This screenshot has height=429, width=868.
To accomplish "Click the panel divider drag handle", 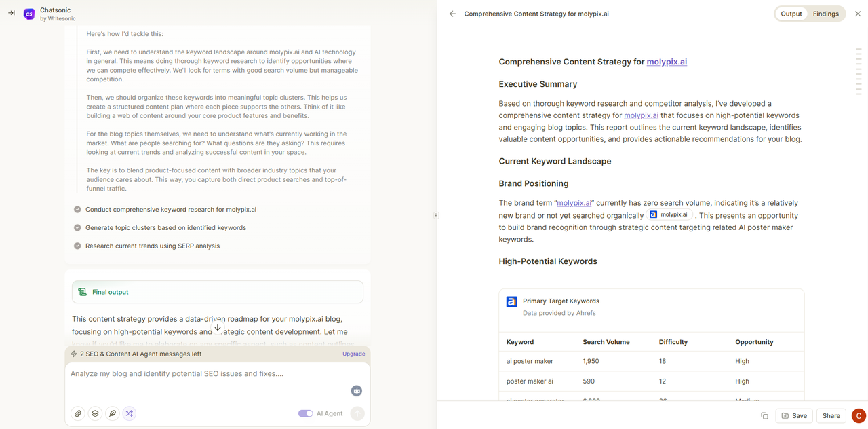I will [x=436, y=215].
